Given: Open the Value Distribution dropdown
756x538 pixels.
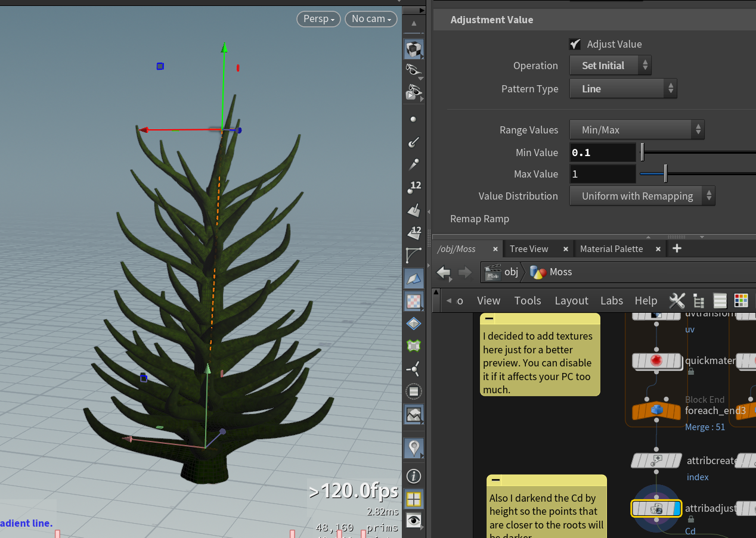Looking at the screenshot, I should [642, 196].
